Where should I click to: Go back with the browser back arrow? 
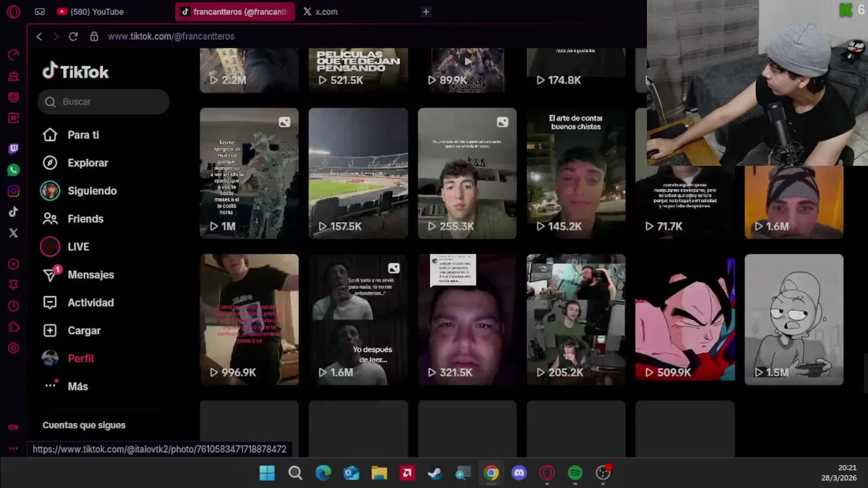[39, 37]
